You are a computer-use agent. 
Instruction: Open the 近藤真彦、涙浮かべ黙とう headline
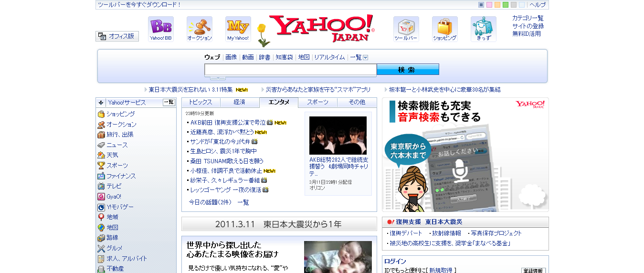222,132
